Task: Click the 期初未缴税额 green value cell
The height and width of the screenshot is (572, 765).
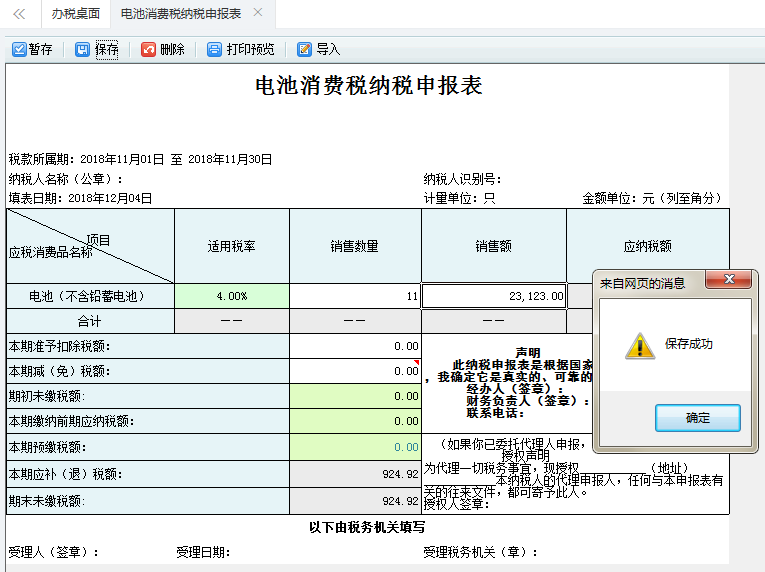Action: [x=355, y=396]
